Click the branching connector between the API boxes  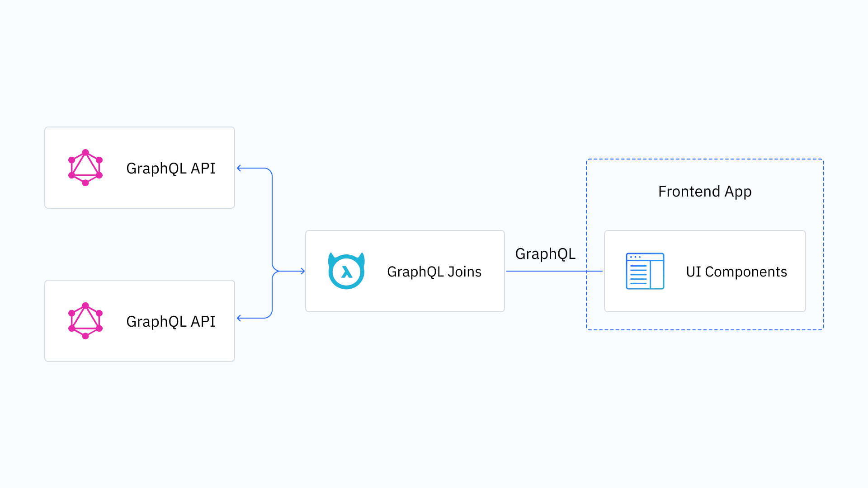pyautogui.click(x=271, y=243)
